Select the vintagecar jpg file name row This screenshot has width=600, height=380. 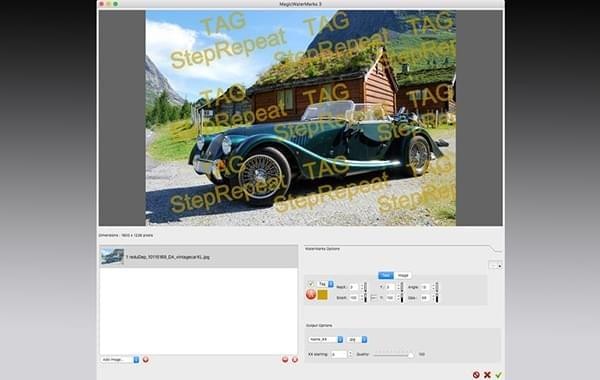pyautogui.click(x=199, y=257)
